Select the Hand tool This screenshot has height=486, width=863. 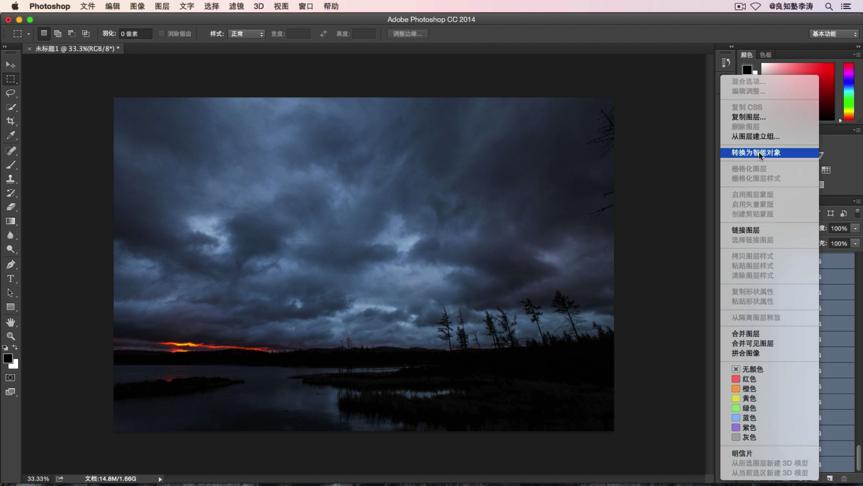11,322
